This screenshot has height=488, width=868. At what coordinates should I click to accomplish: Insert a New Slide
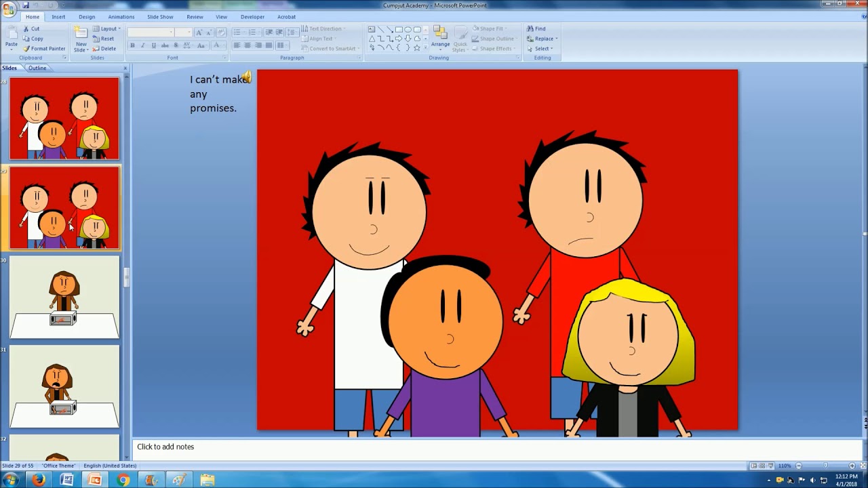[81, 39]
